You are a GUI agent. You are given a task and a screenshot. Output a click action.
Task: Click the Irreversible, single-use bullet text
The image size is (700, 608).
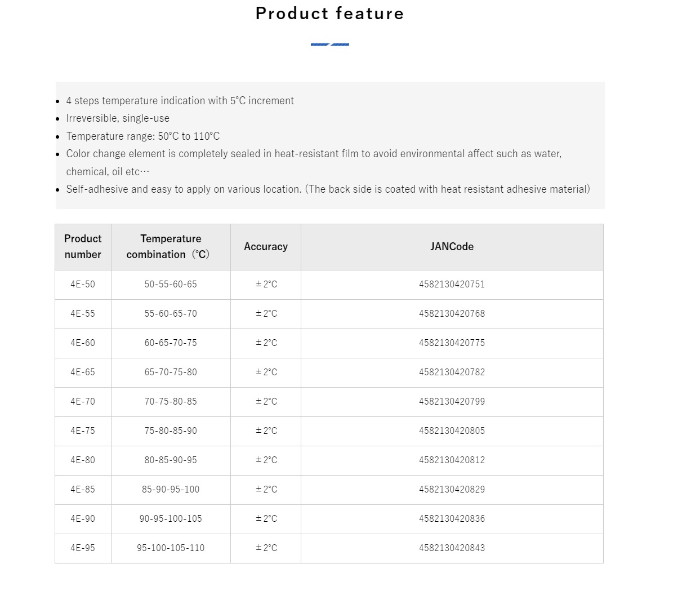[x=118, y=118]
